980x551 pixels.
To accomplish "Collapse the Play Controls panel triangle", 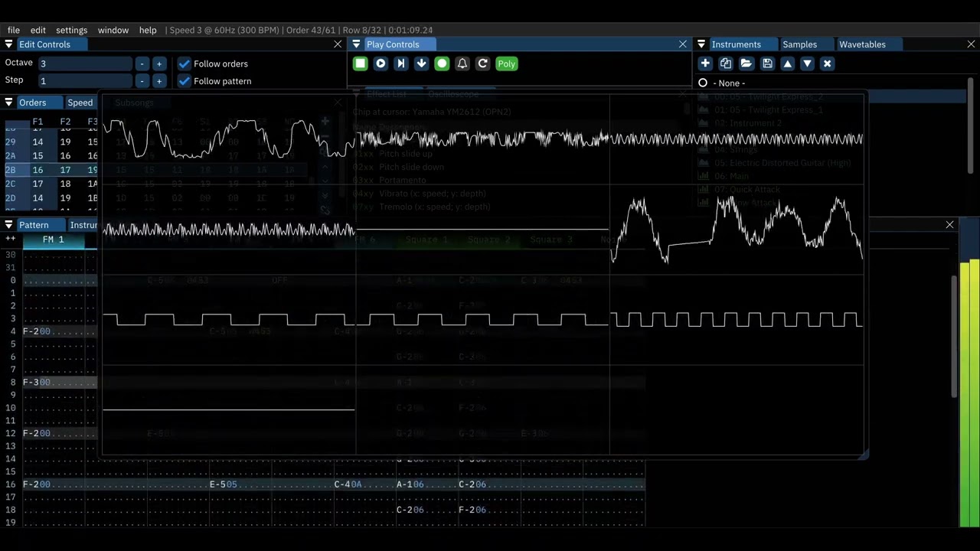I will point(356,44).
